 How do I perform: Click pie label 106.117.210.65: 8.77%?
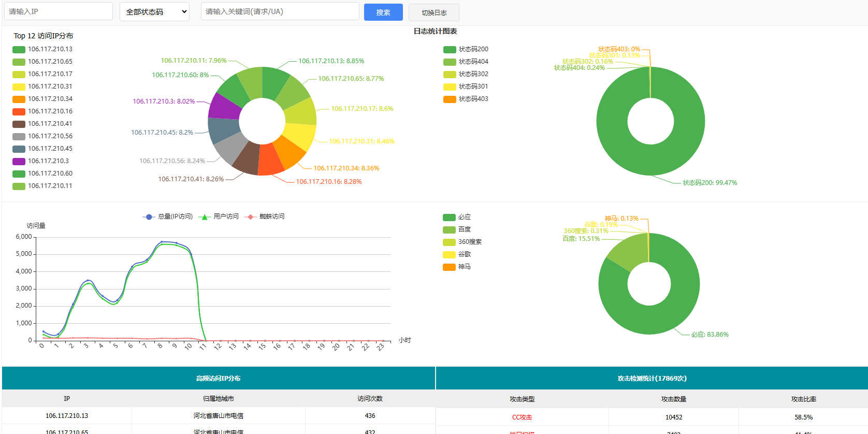pyautogui.click(x=351, y=79)
